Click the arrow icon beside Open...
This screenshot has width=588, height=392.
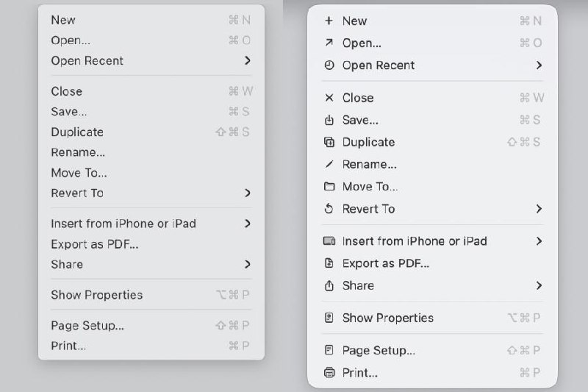click(329, 43)
